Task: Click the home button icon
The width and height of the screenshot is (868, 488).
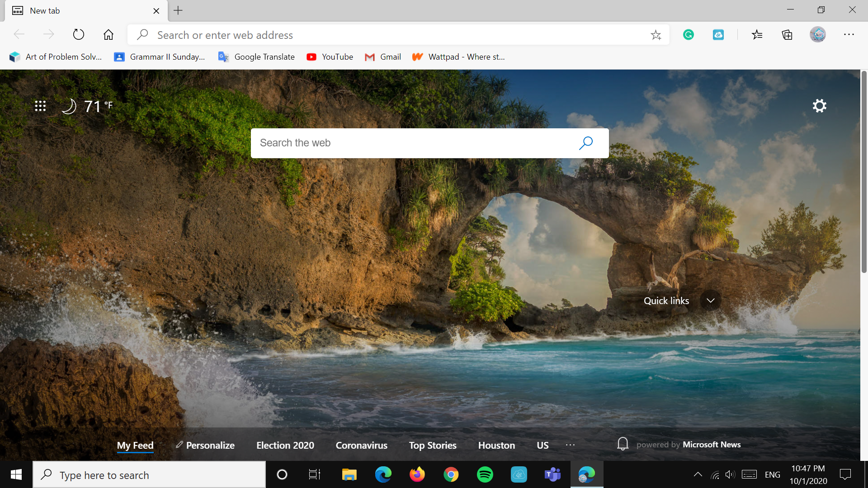Action: [108, 34]
